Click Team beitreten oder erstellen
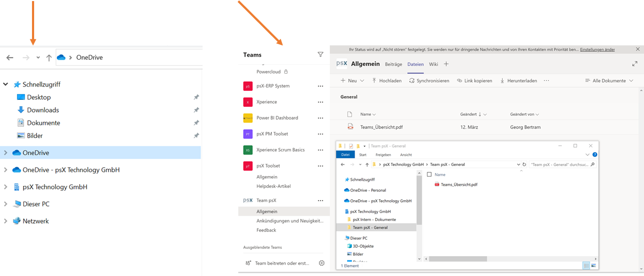Image resolution: width=644 pixels, height=276 pixels. 277,263
